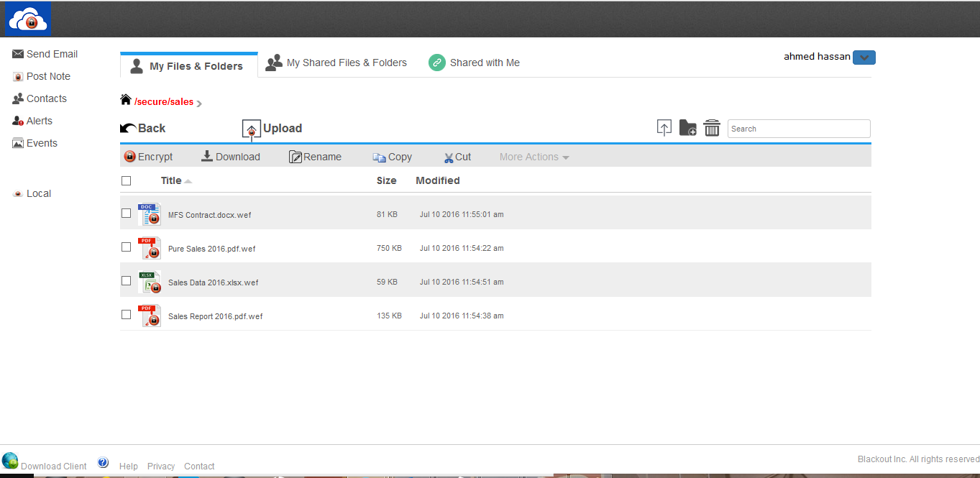This screenshot has height=478, width=980.
Task: Click the breadcrumb chevron after /secure/sales
Action: 198,102
